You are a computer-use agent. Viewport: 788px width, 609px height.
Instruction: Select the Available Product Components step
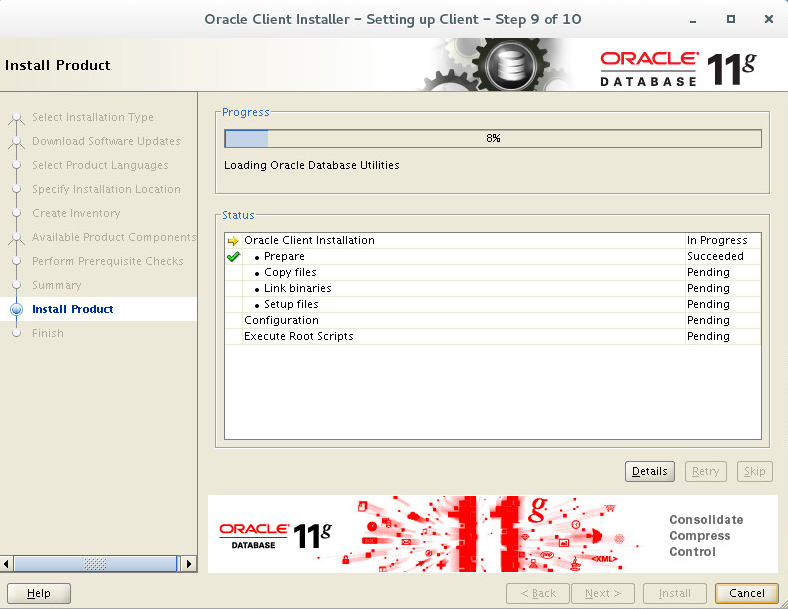[114, 237]
